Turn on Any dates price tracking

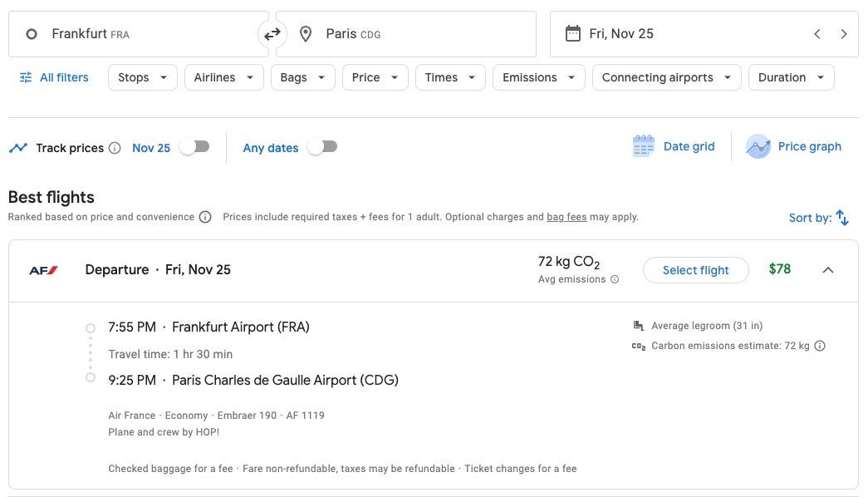click(x=322, y=147)
